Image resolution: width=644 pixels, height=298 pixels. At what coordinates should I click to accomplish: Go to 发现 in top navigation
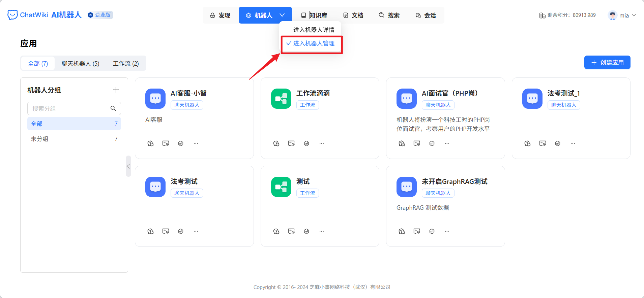click(220, 15)
